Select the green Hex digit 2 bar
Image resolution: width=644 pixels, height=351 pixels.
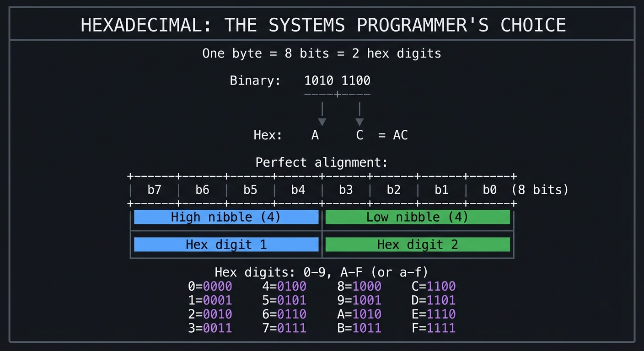click(417, 245)
